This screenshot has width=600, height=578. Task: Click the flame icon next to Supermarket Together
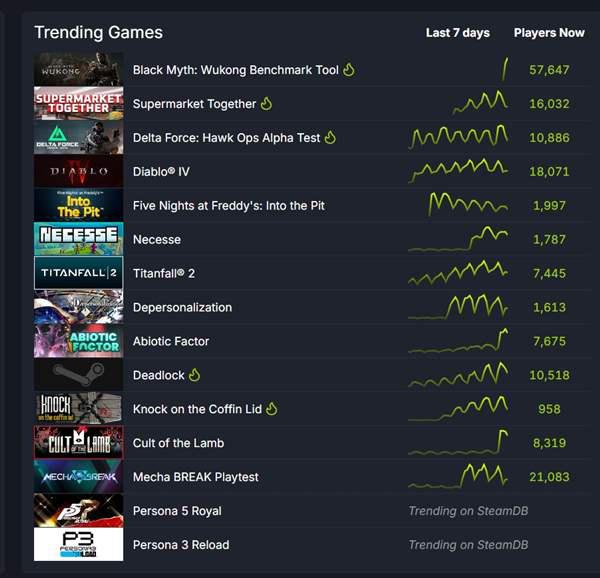(266, 104)
